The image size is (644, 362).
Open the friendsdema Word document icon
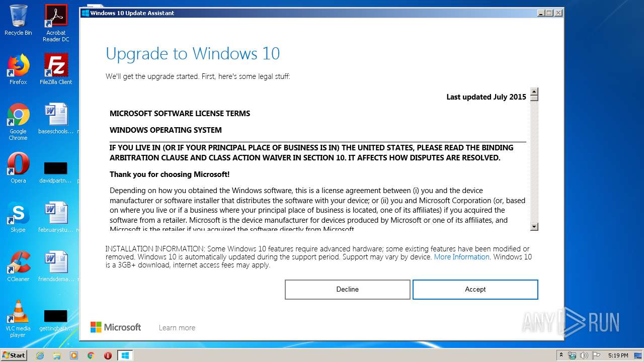[56, 266]
